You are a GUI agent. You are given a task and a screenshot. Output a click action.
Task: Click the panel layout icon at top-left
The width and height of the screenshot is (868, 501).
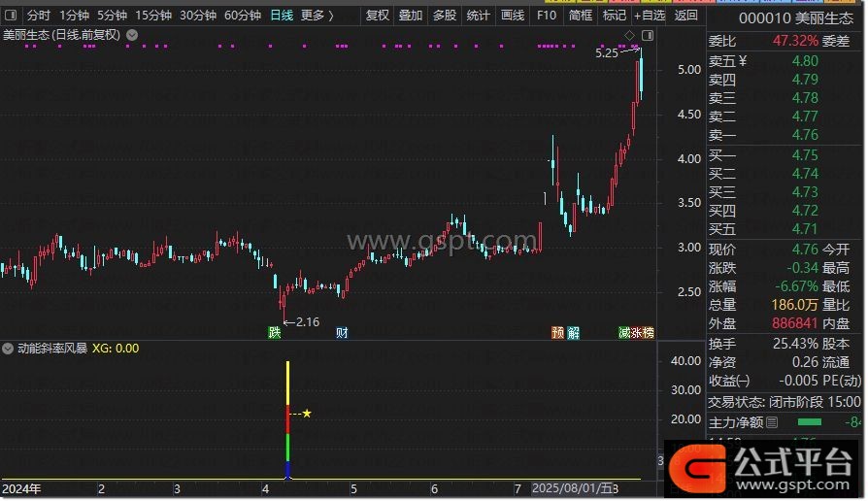tap(11, 15)
